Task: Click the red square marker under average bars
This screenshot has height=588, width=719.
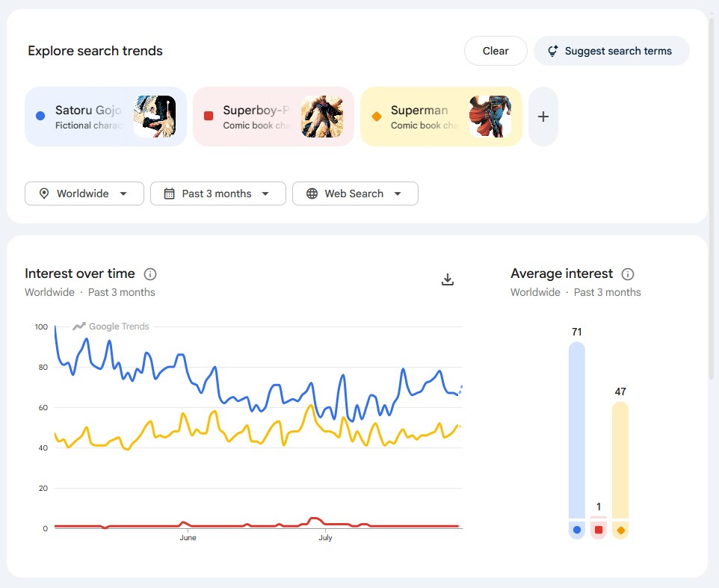Action: tap(599, 530)
